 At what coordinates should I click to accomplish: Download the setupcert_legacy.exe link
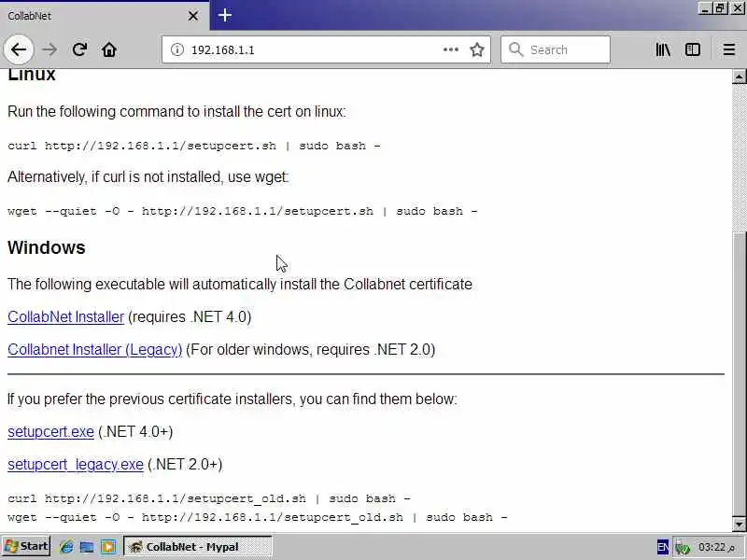point(76,464)
